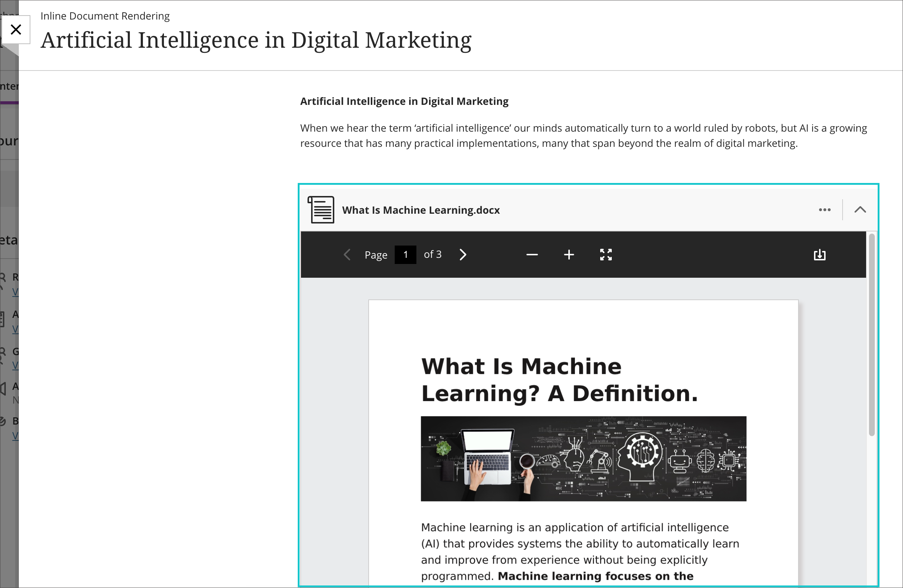
Task: Download the document from viewer toolbar
Action: click(819, 255)
